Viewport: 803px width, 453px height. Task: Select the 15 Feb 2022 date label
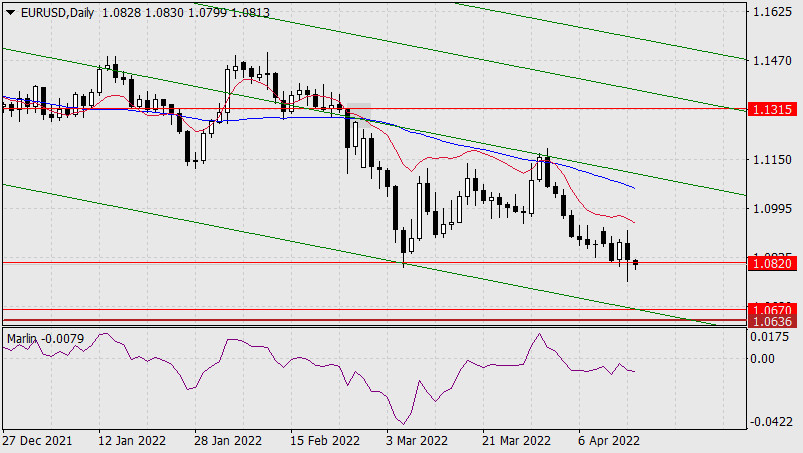point(325,441)
